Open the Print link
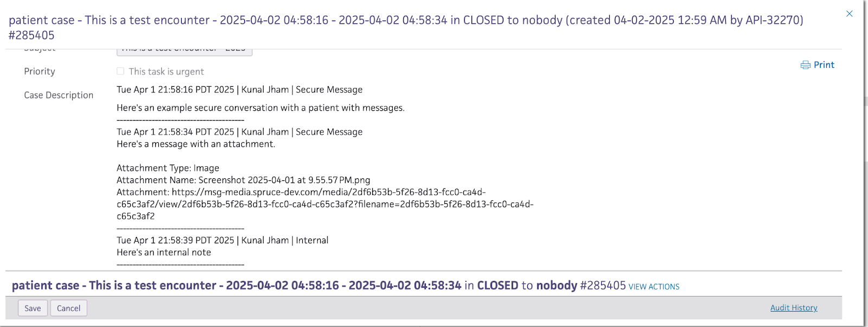868x327 pixels. [x=824, y=65]
